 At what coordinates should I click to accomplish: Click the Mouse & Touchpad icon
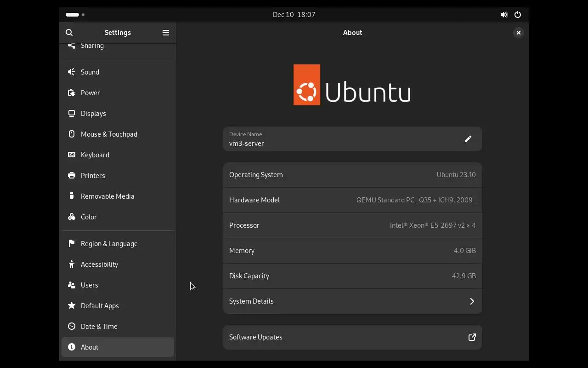pyautogui.click(x=71, y=134)
